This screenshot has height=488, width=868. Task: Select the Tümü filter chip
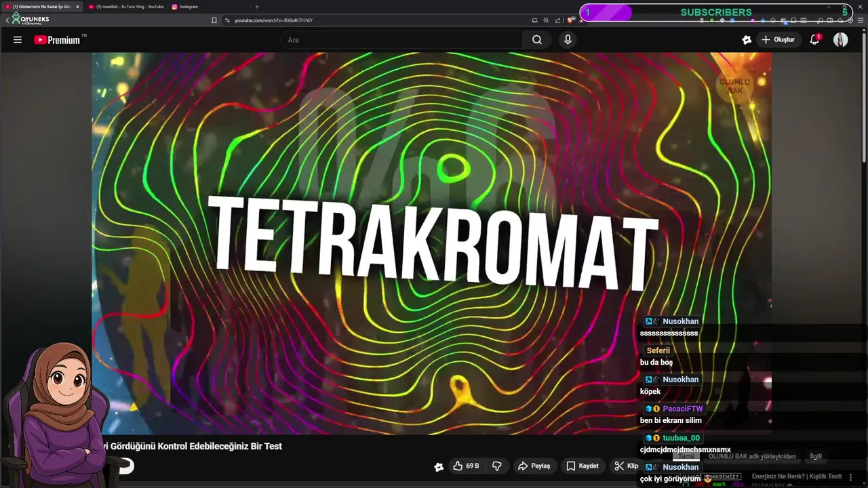pos(686,456)
